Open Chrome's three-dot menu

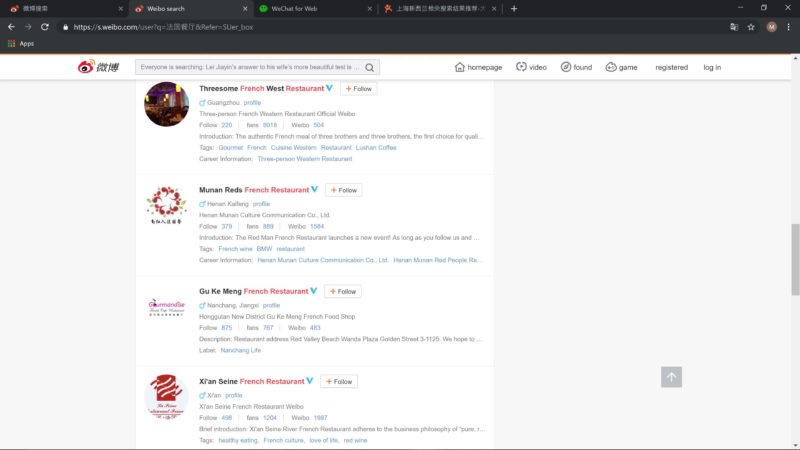click(787, 27)
